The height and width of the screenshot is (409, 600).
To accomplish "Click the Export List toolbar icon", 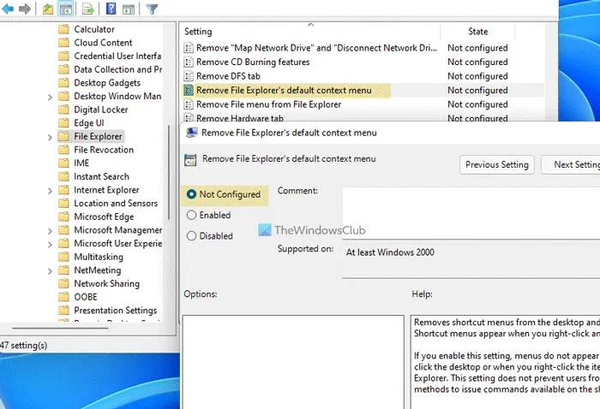I will (88, 8).
